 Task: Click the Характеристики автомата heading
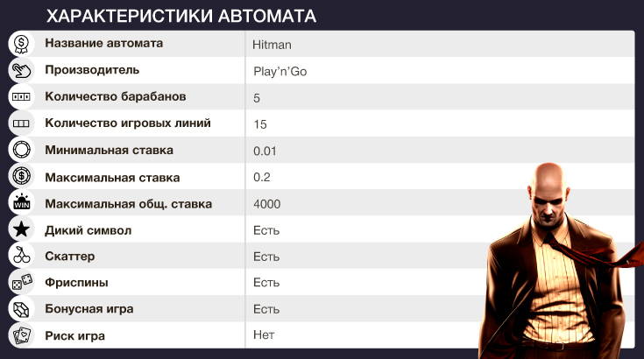[181, 17]
